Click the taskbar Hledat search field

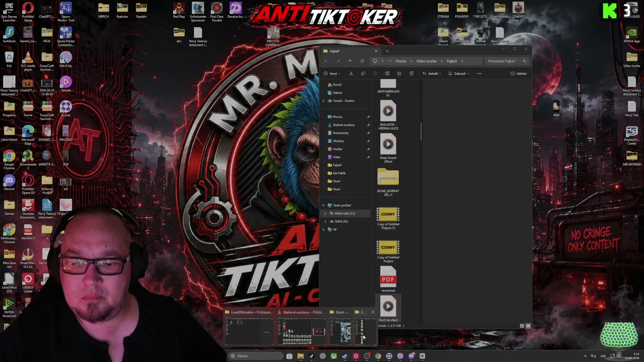pos(256,356)
